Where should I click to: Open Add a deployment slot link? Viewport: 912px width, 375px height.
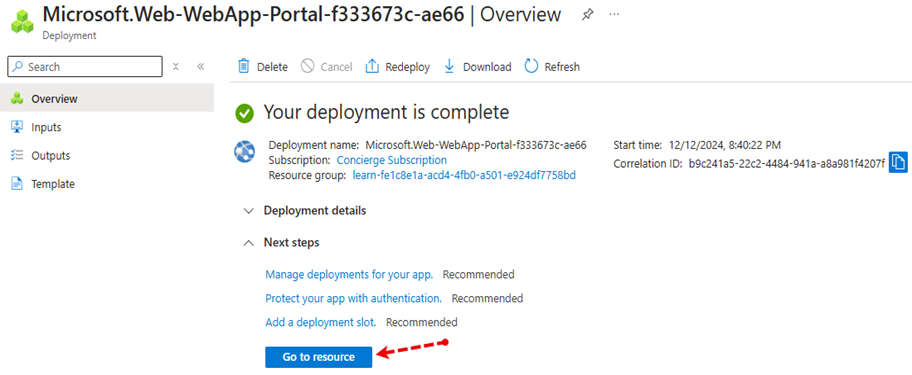click(321, 322)
